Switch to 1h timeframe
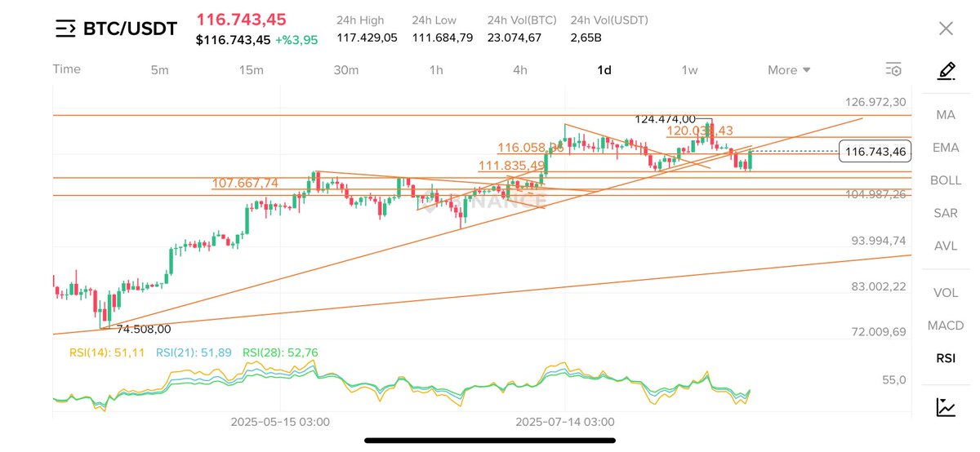Viewport: 980px width, 452px height. coord(436,70)
